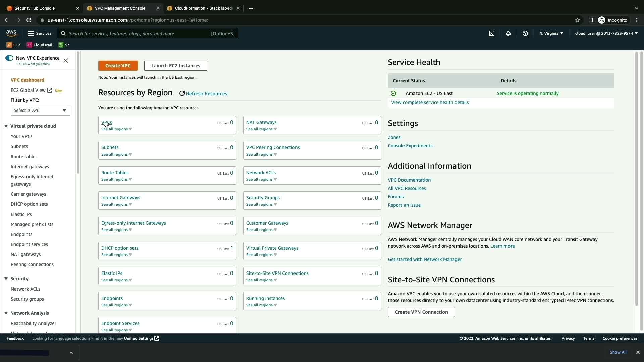Open CloudTrail shortcut in favorites bar
The width and height of the screenshot is (644, 362).
click(39, 45)
